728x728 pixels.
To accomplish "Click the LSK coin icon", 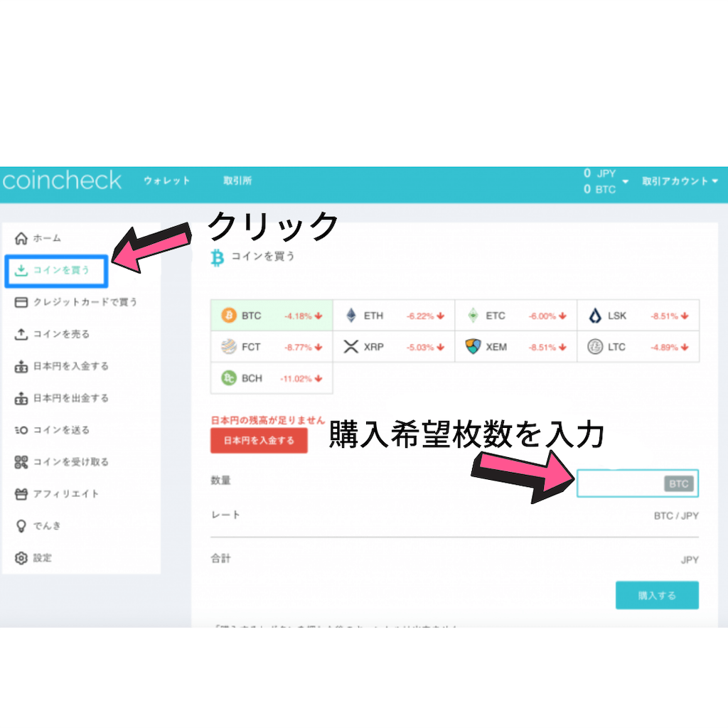I will coord(595,315).
